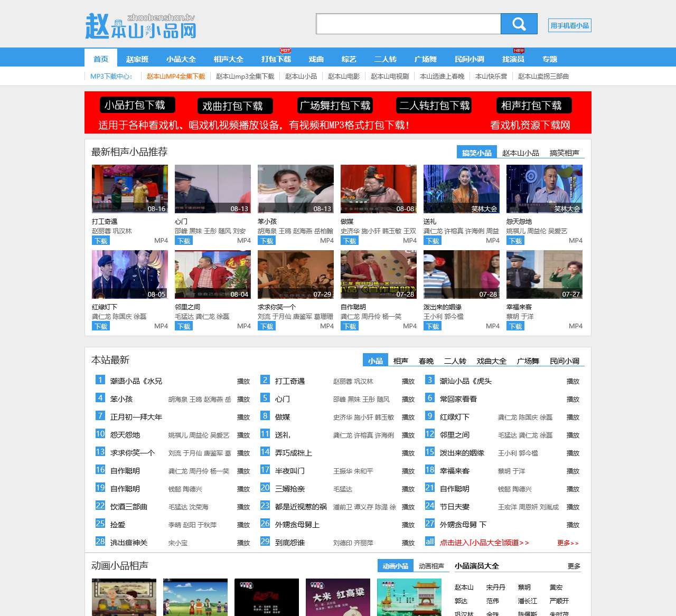Click 更多 beside 小品演员大全
Image resolution: width=676 pixels, height=616 pixels.
click(x=574, y=566)
